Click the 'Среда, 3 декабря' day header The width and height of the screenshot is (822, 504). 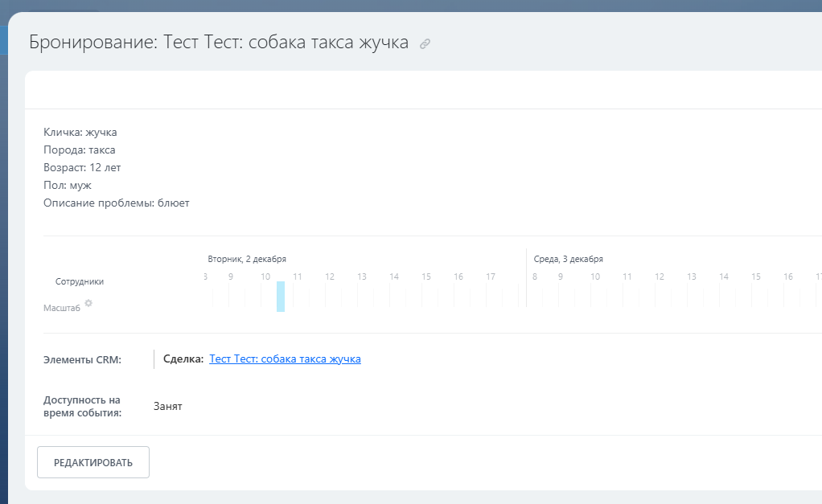tap(568, 259)
